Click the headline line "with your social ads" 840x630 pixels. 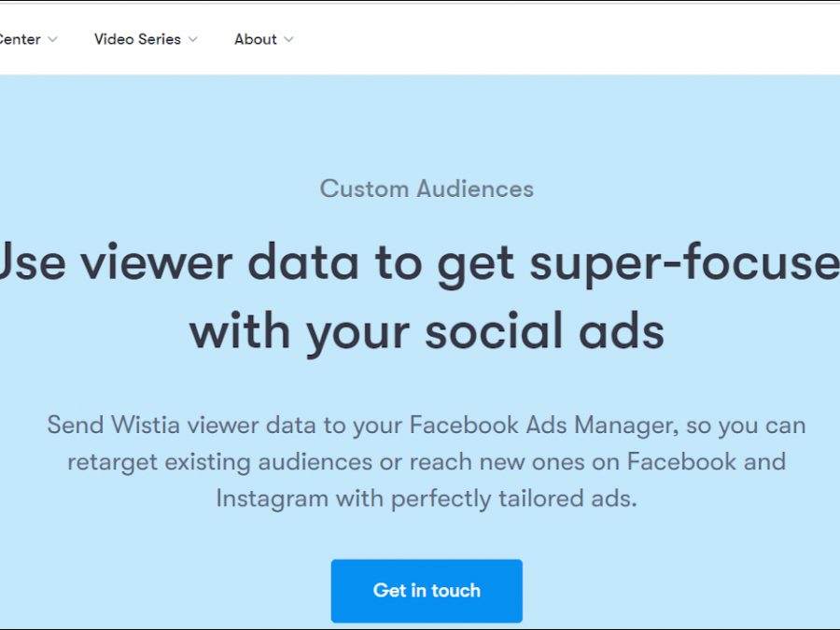click(427, 331)
